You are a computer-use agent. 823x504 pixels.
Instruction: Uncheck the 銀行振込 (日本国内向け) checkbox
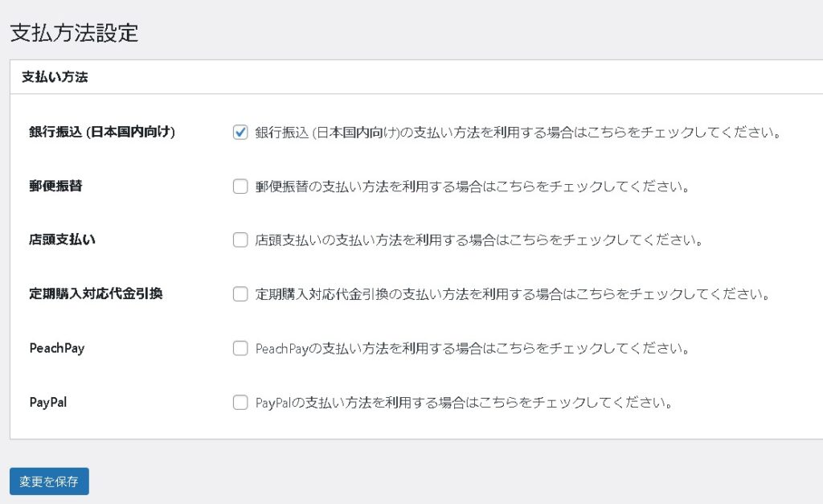[240, 133]
